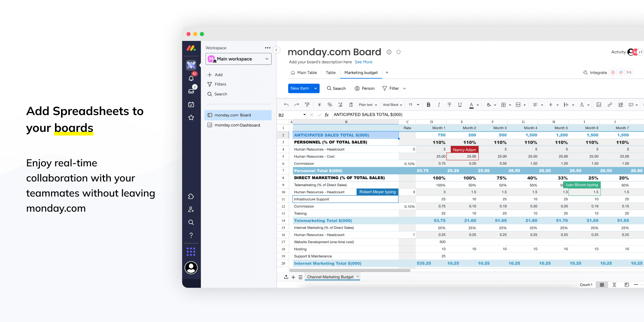Viewport: 644px width, 322px height.
Task: Add a new sheet with plus icon
Action: coord(293,277)
